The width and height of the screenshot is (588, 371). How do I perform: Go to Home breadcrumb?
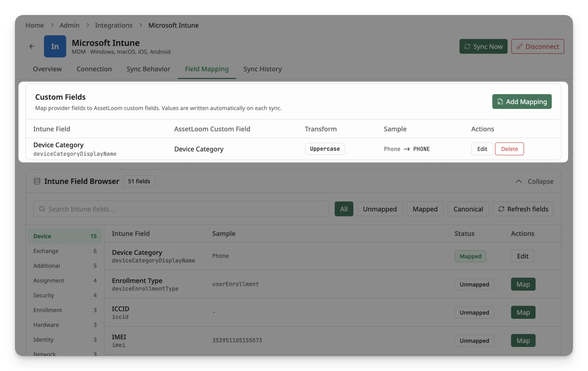click(35, 25)
